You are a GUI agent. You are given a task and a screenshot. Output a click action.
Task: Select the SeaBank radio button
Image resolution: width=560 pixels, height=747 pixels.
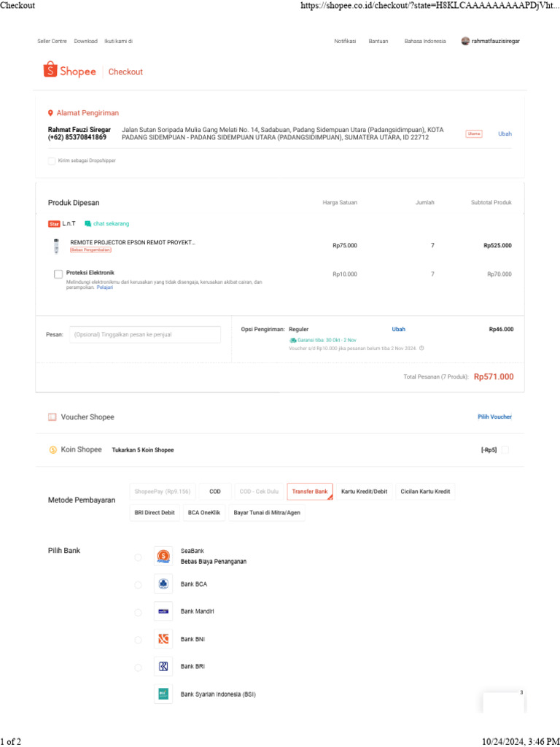(138, 557)
